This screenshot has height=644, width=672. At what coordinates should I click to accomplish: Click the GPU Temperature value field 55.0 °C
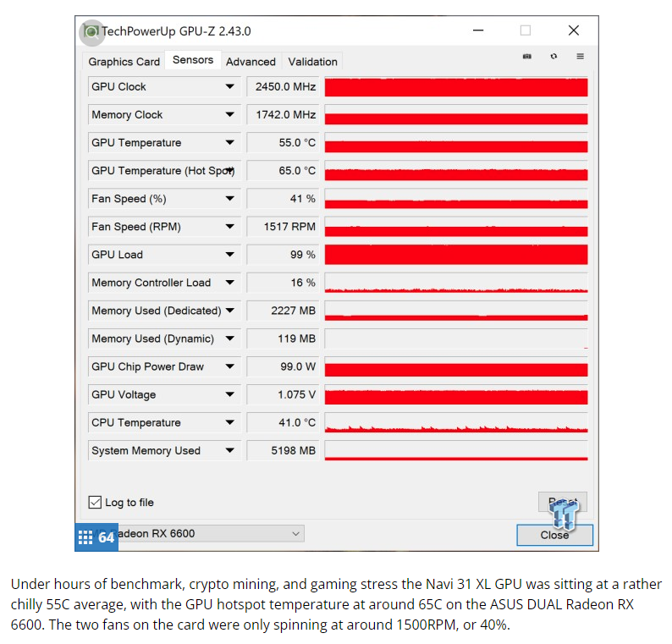(x=283, y=143)
